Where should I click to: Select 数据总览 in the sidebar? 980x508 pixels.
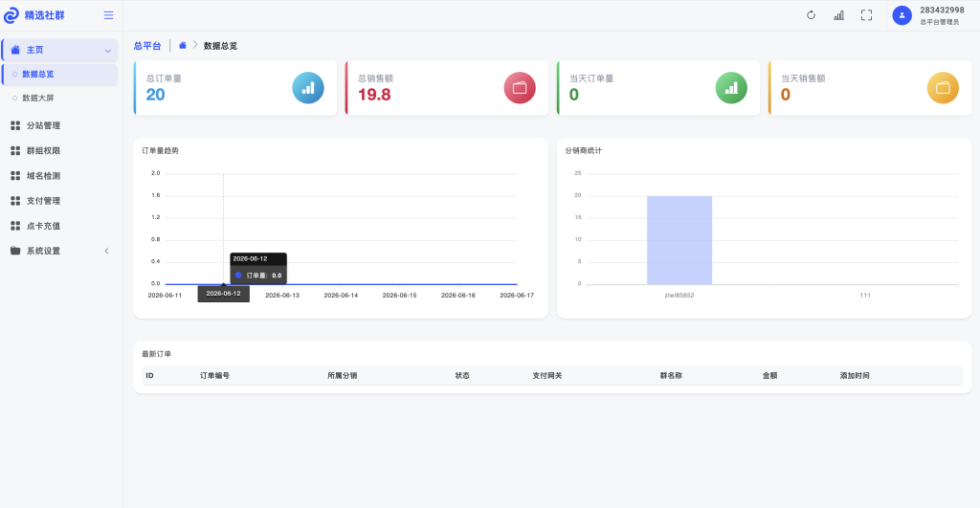60,74
